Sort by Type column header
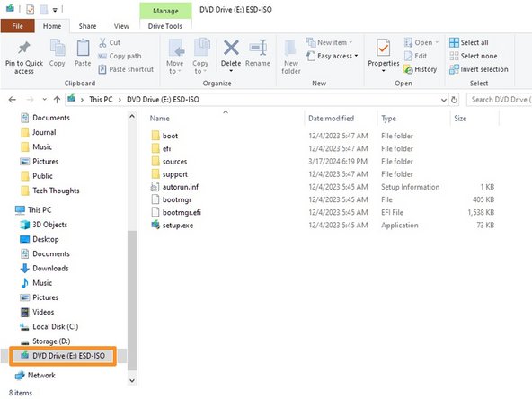The image size is (532, 399). [388, 119]
